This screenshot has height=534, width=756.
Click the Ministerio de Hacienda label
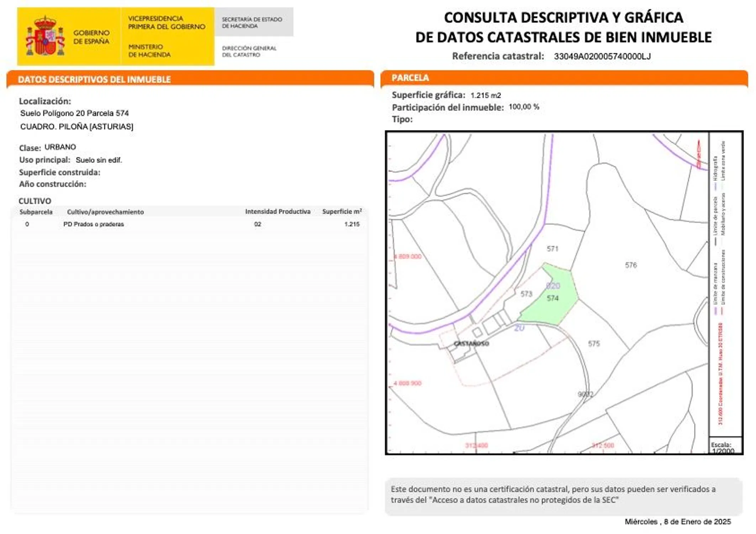[149, 51]
